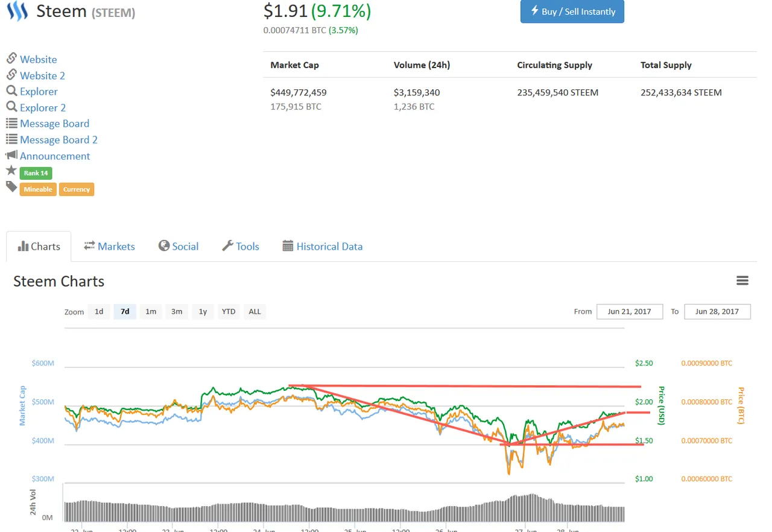Open the Historical Data tab
This screenshot has height=532, width=772.
coord(323,246)
